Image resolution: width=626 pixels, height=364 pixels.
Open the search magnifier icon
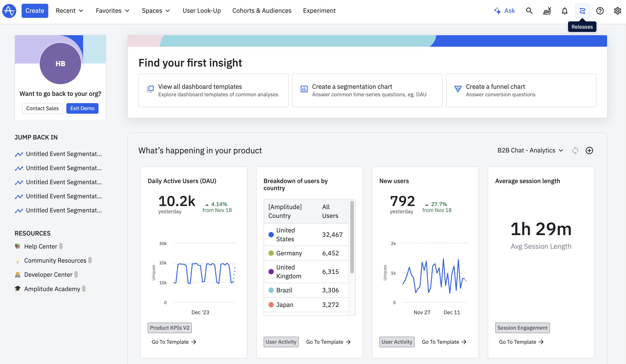tap(529, 11)
